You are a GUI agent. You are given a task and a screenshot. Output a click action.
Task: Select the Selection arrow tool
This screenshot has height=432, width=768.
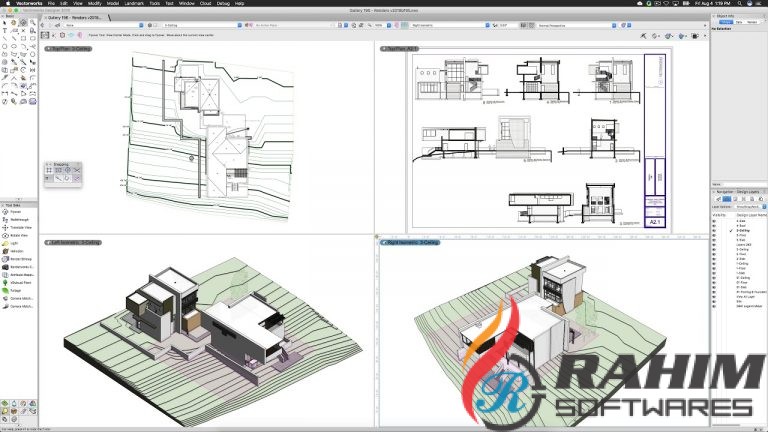4,23
